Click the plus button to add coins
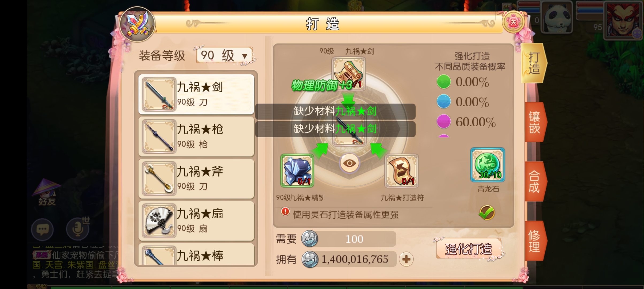Screen dimensions: 644x289 [x=406, y=259]
